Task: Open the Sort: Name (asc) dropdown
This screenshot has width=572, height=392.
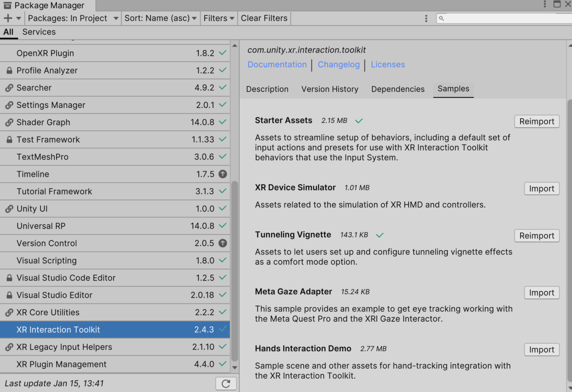Action: coord(161,18)
